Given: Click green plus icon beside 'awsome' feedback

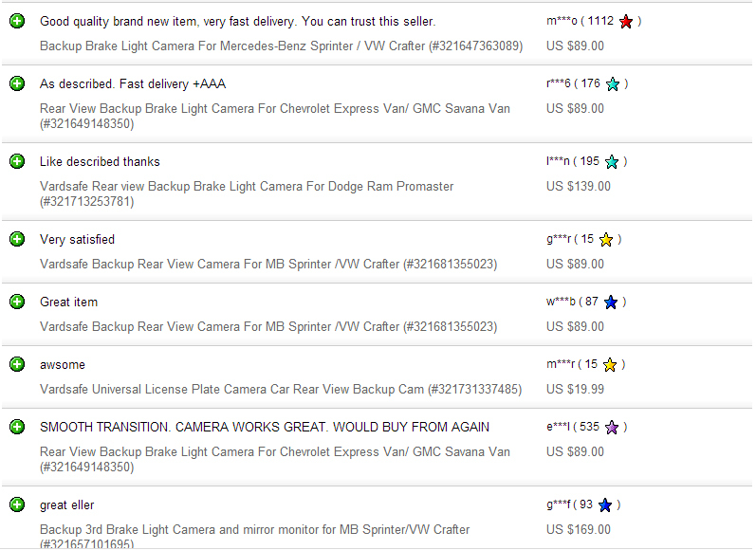Looking at the screenshot, I should tap(17, 364).
